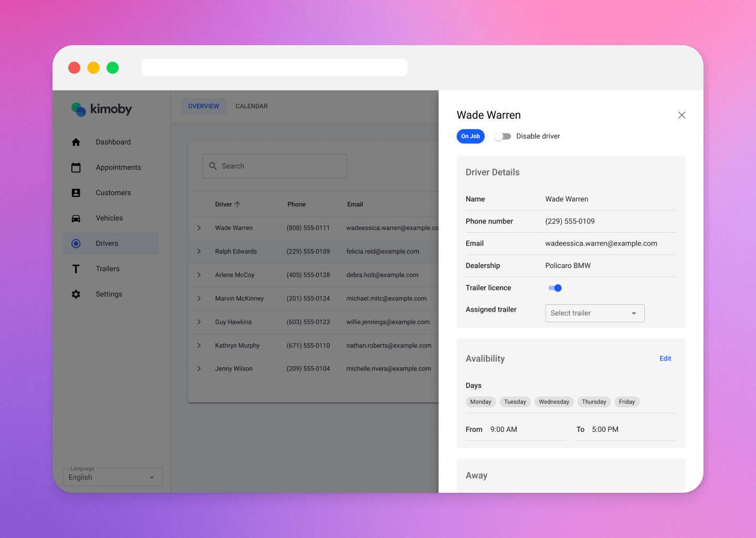The width and height of the screenshot is (756, 538).
Task: Select the Appointments calendar icon
Action: 76,167
